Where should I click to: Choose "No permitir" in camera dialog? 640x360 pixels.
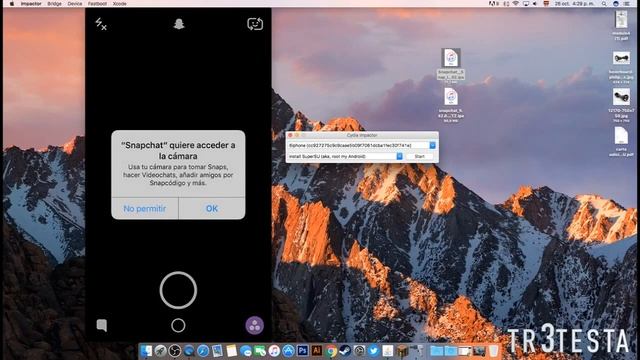(x=144, y=209)
